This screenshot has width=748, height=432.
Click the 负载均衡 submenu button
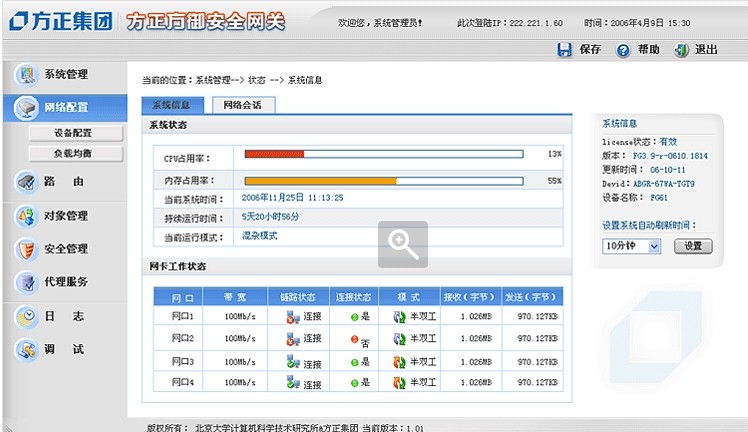[x=76, y=154]
